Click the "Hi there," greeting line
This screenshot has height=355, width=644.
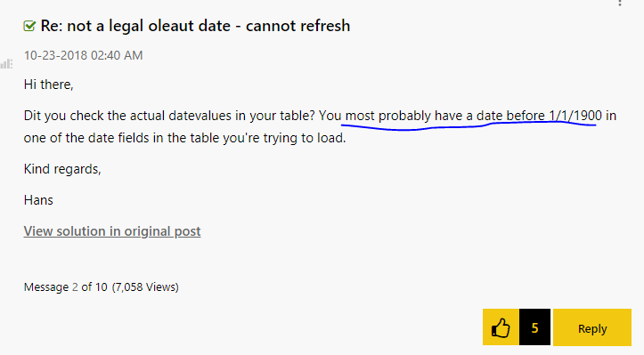tap(48, 85)
